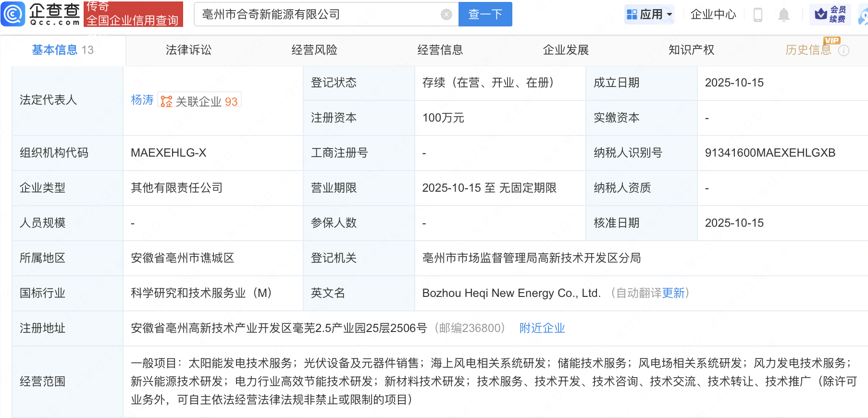The height and width of the screenshot is (418, 868).
Task: Clear the search box with the X icon
Action: point(446,14)
